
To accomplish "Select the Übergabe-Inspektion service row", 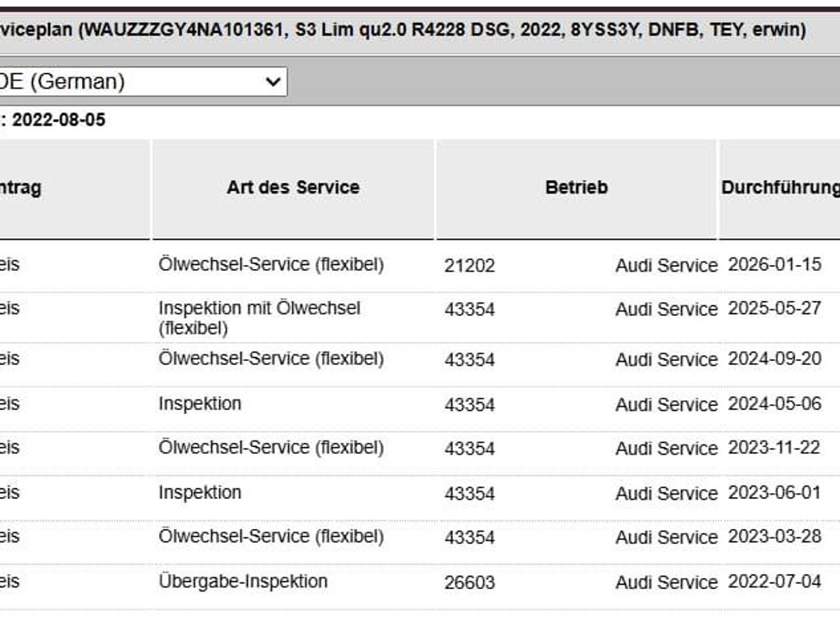I will [x=420, y=582].
